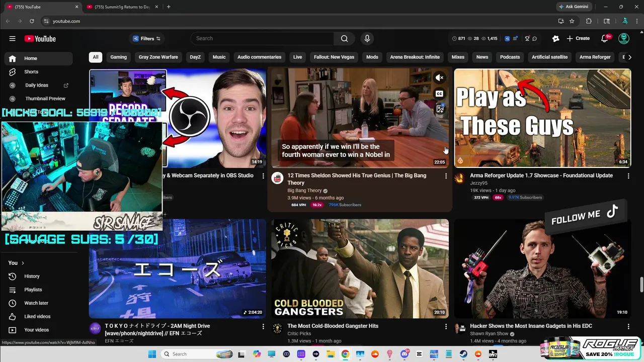The width and height of the screenshot is (644, 362).
Task: Click the white star-shaped icon left of Create
Action: 555,39
